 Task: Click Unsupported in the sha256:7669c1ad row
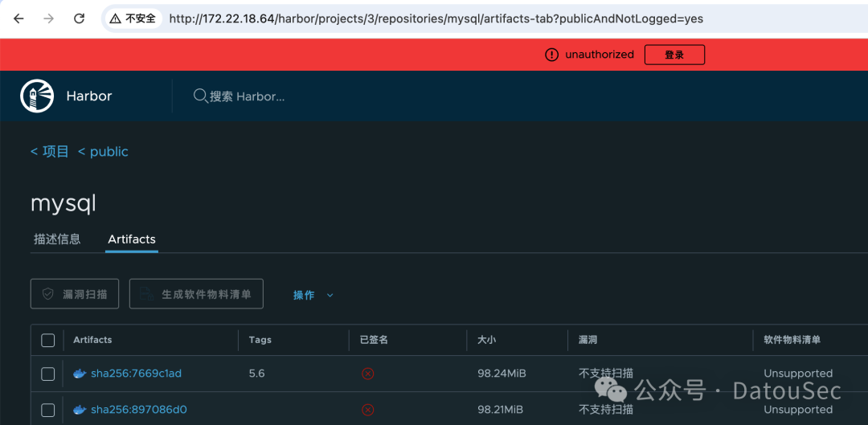pyautogui.click(x=798, y=374)
